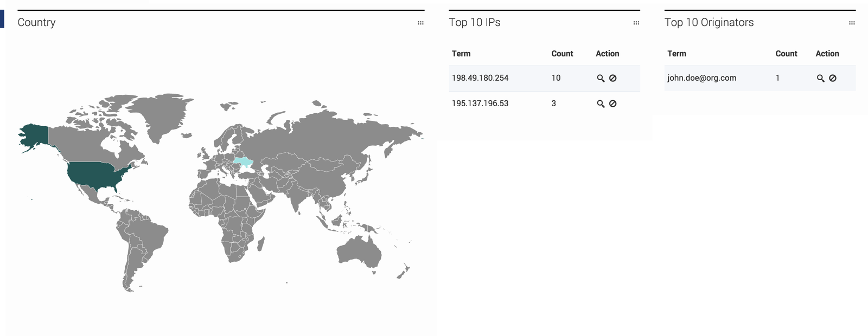The height and width of the screenshot is (336, 868).
Task: Open Top 10 Originators panel options icon
Action: click(x=852, y=23)
